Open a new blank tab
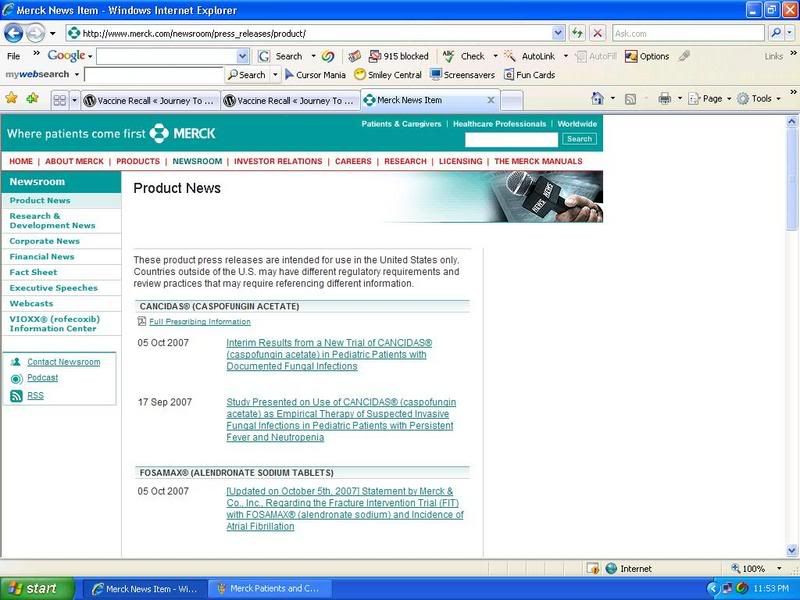Viewport: 800px width, 600px height. (x=512, y=101)
